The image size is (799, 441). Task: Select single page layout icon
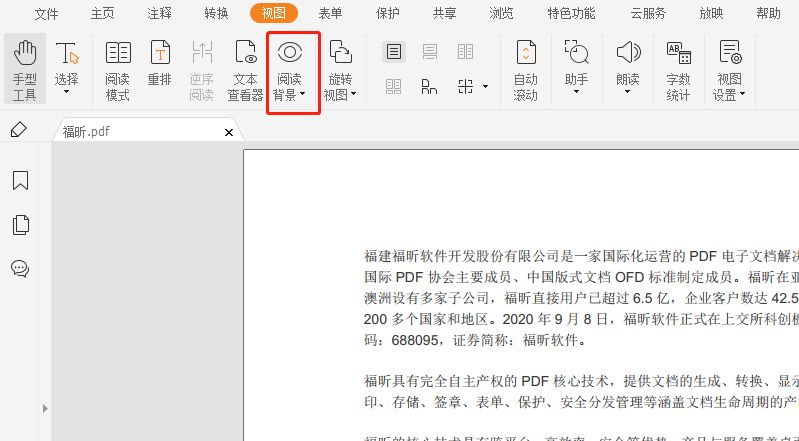(x=394, y=52)
